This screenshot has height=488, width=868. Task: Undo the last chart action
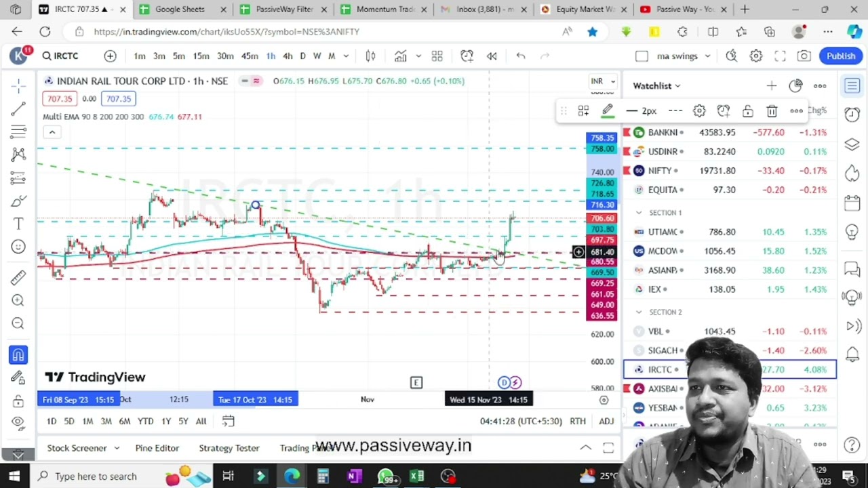(x=521, y=56)
